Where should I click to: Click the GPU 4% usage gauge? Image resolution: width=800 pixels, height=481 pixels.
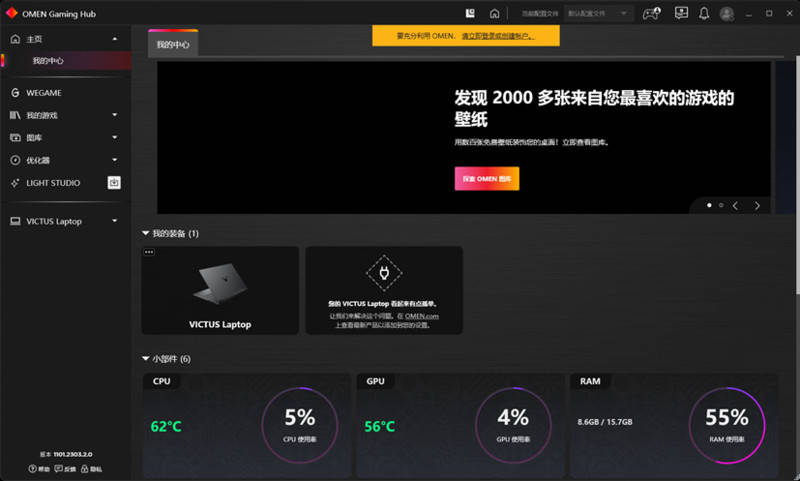tap(513, 425)
